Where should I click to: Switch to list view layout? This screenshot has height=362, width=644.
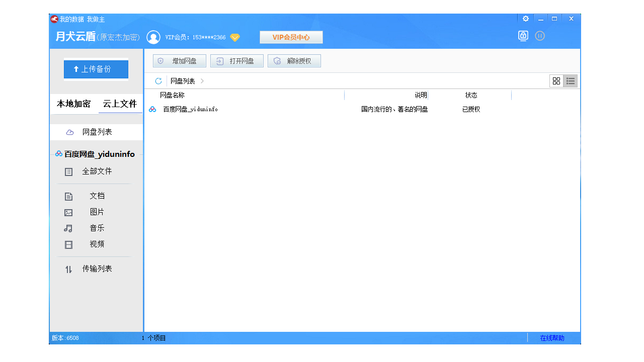click(x=571, y=80)
